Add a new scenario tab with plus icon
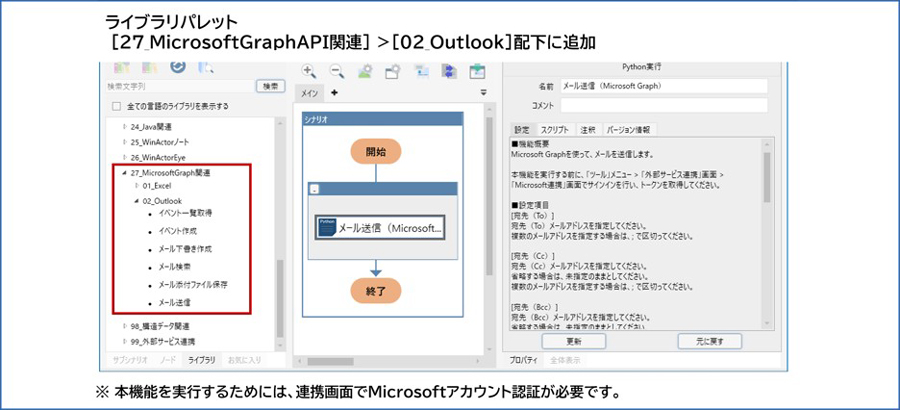This screenshot has width=900, height=410. tap(334, 92)
